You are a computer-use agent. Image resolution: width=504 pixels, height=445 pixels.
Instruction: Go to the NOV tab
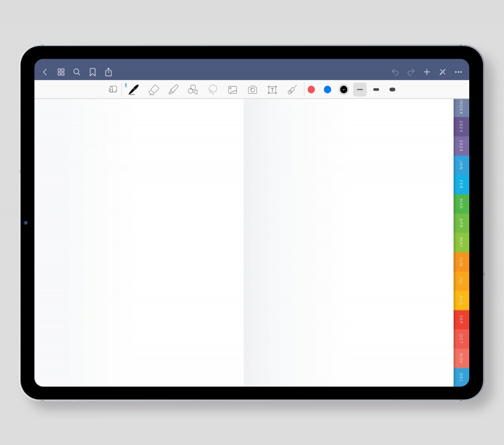coord(461,358)
